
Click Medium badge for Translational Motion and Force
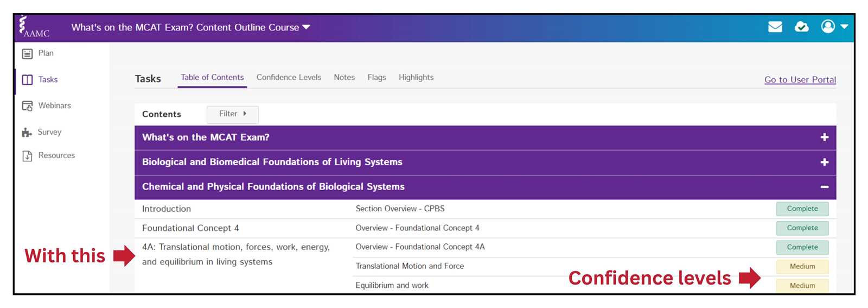click(802, 267)
